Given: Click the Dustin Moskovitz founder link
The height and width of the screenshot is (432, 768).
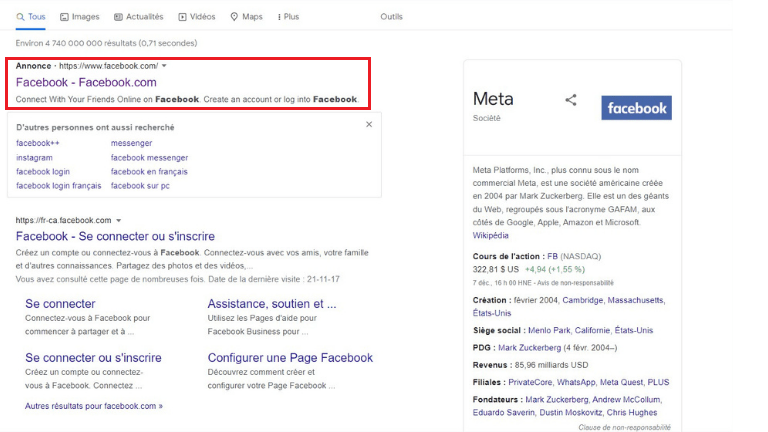Looking at the screenshot, I should coord(571,412).
